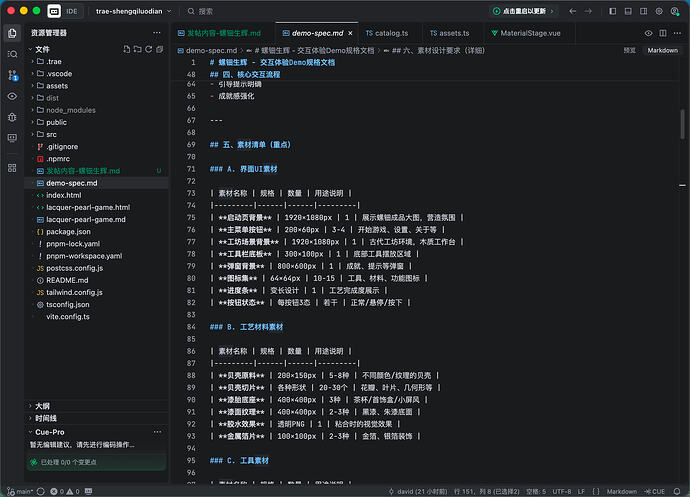Click 六、素材设计要求 breadcrumb
Screen dimensions: 690x497
434,50
